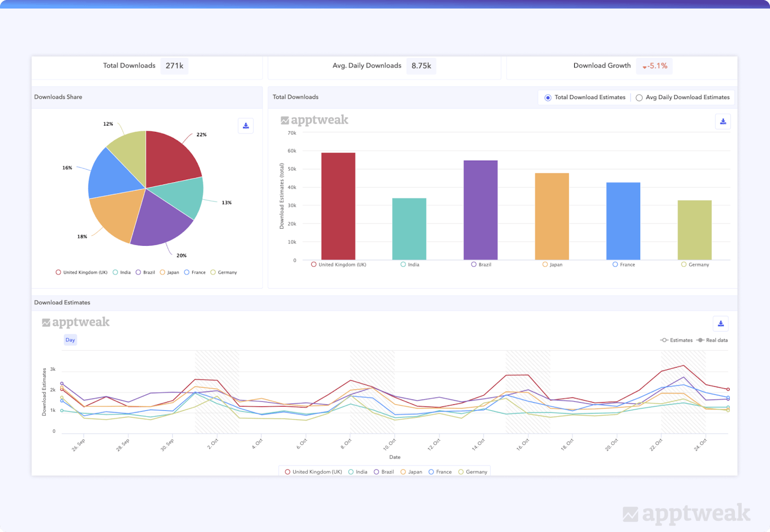Image resolution: width=770 pixels, height=532 pixels.
Task: Hide Brazil series in line chart legend
Action: point(384,472)
